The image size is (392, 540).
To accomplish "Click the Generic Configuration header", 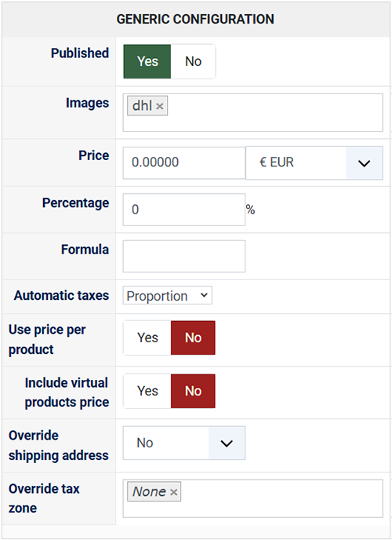I will click(x=195, y=19).
